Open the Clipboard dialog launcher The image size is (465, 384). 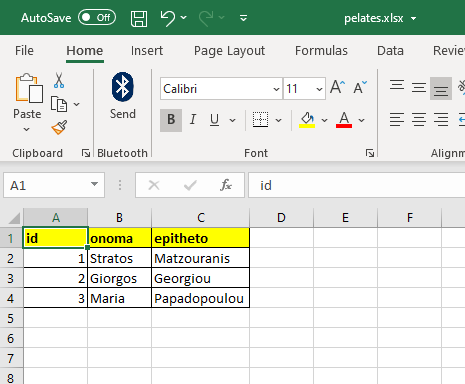[86, 153]
